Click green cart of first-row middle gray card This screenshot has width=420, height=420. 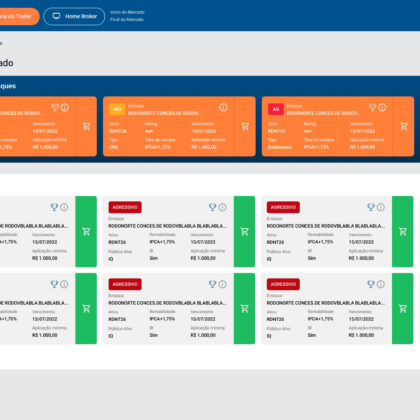(244, 232)
